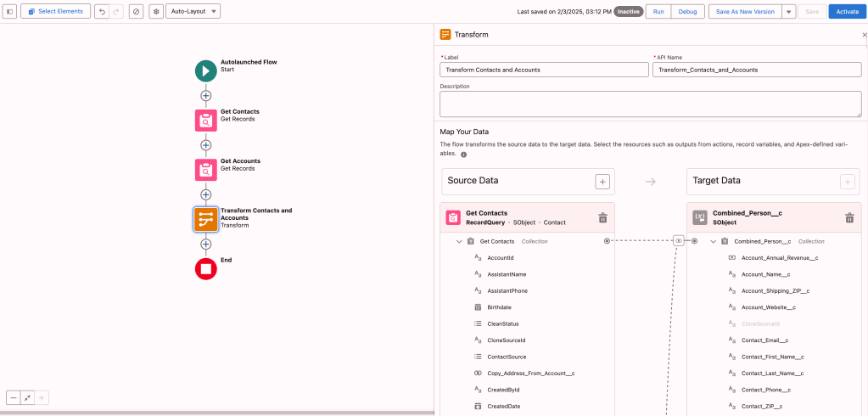Fit canvas to view

pyautogui.click(x=27, y=397)
